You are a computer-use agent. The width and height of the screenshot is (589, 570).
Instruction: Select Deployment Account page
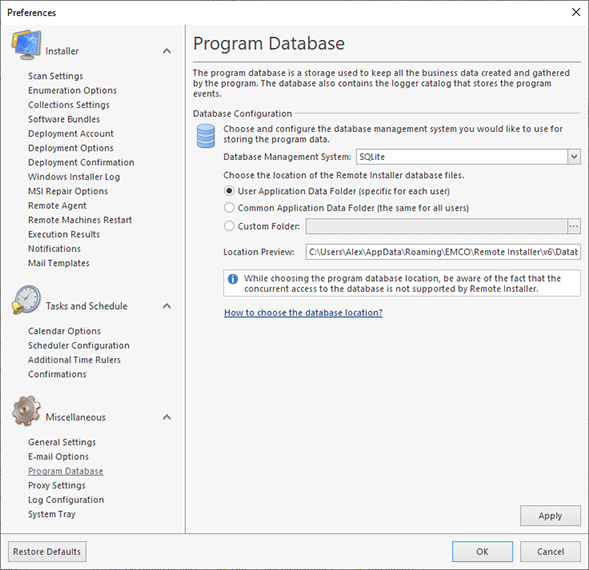click(x=71, y=133)
